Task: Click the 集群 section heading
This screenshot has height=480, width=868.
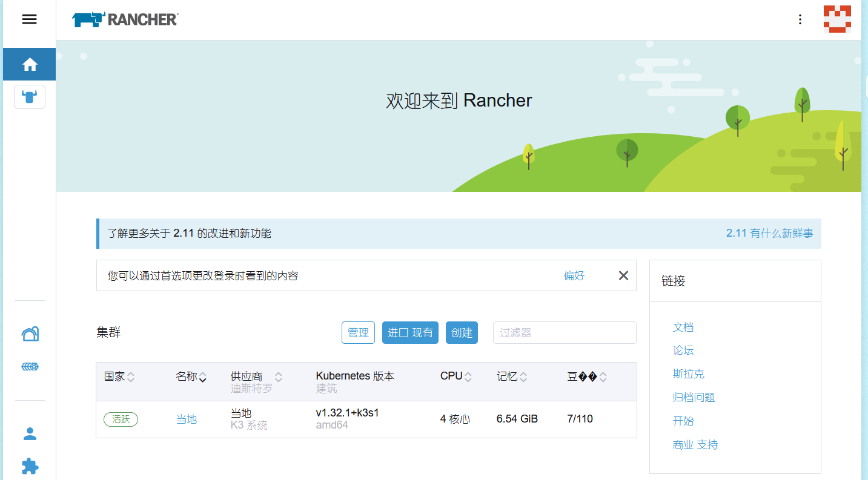Action: click(x=108, y=332)
